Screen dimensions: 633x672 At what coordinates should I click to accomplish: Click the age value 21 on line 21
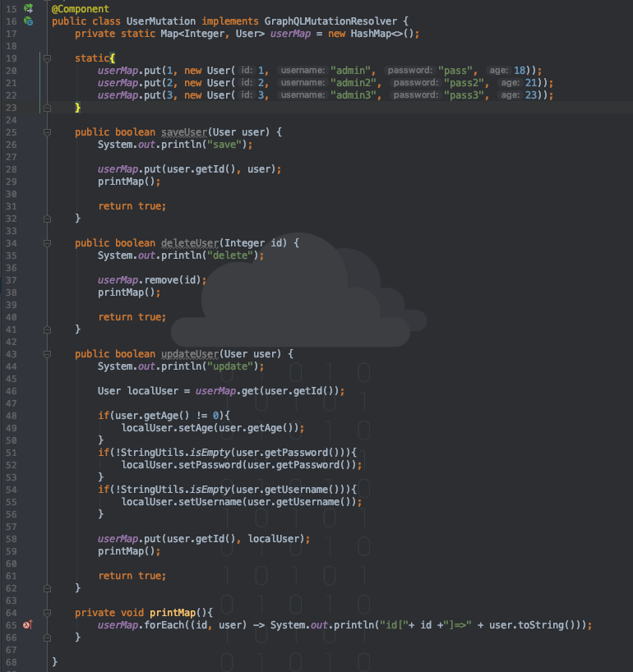point(531,83)
